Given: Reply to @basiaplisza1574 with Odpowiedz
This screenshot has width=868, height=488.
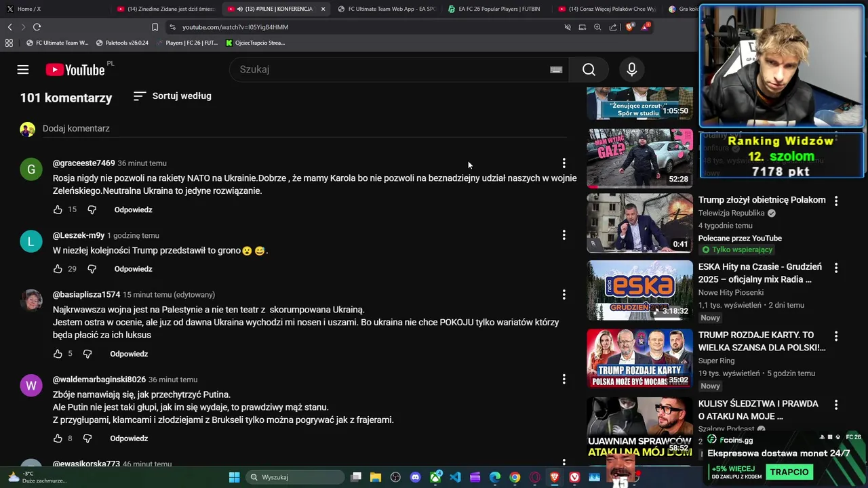Looking at the screenshot, I should point(129,354).
